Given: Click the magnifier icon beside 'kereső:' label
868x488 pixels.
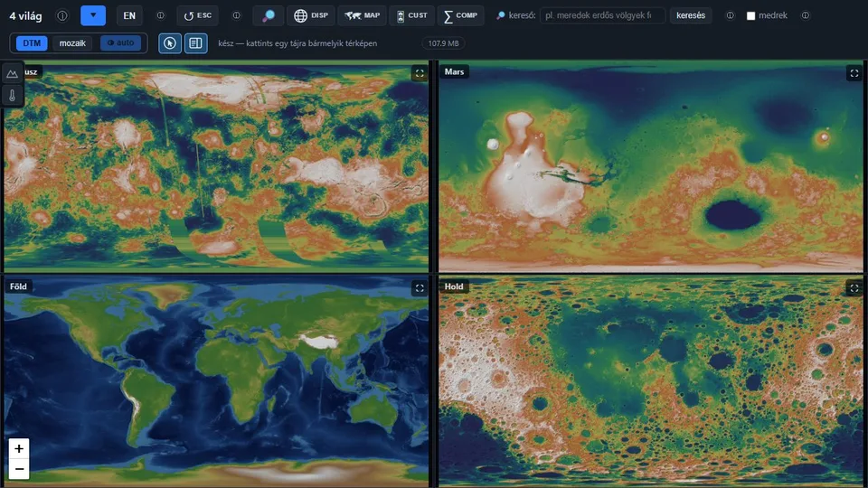Looking at the screenshot, I should (500, 15).
